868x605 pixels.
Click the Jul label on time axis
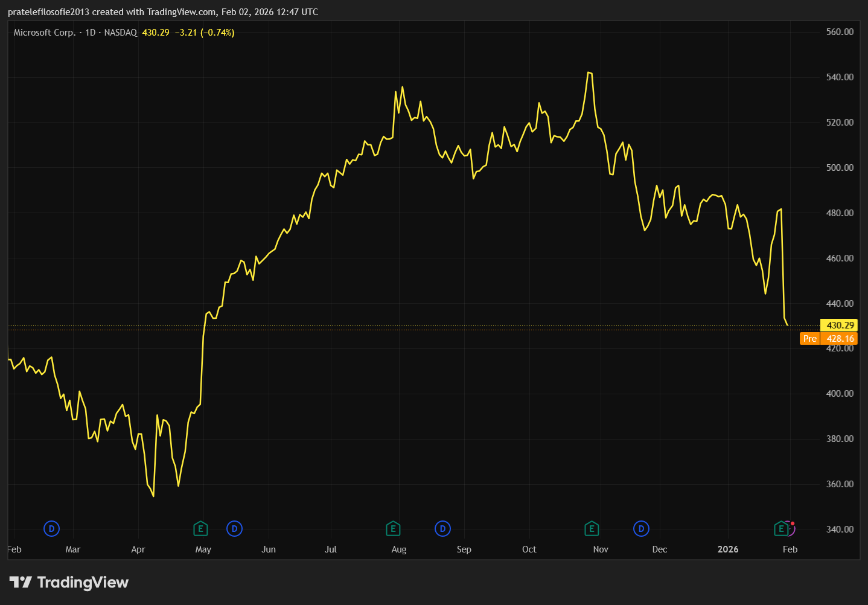[331, 549]
